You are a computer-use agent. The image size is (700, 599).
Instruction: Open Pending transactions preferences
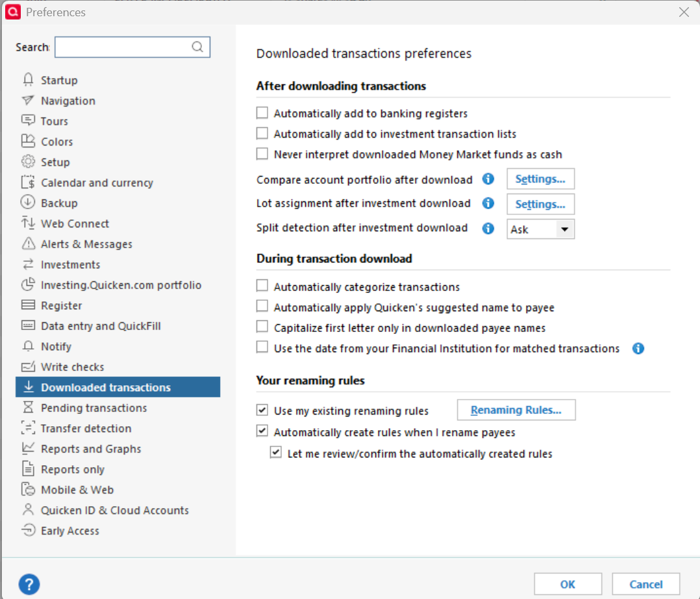point(118,407)
